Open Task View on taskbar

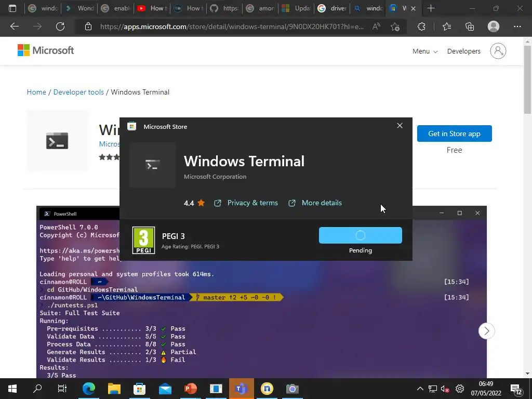[62, 389]
